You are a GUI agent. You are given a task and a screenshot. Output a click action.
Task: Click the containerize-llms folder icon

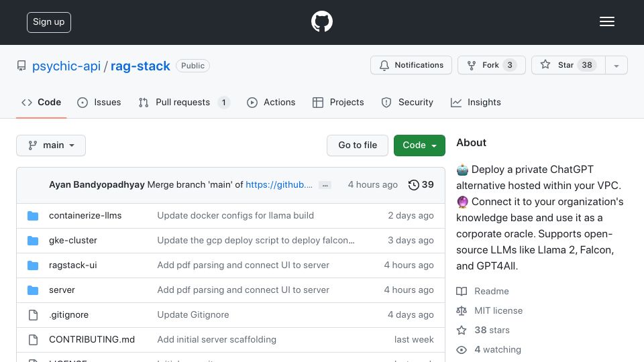33,216
